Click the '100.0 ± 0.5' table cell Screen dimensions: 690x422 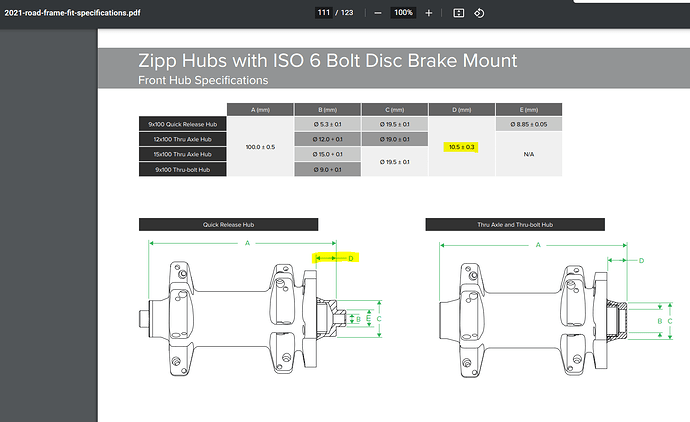(260, 147)
